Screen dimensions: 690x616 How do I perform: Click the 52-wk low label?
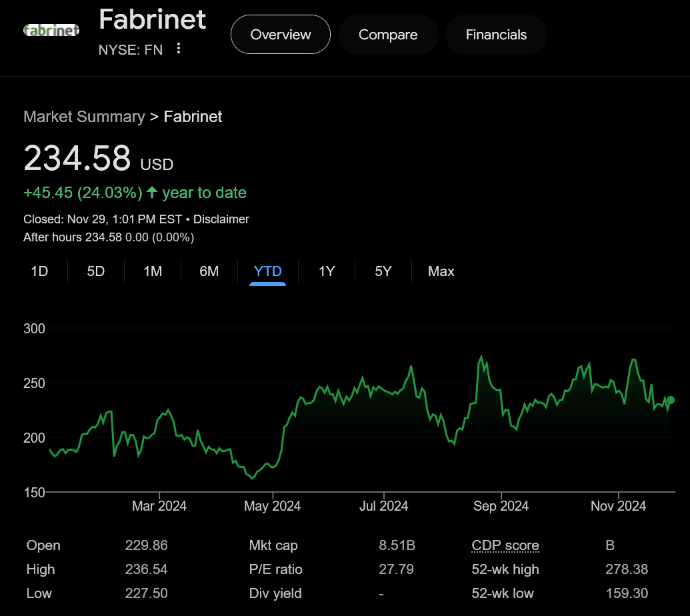tap(503, 593)
